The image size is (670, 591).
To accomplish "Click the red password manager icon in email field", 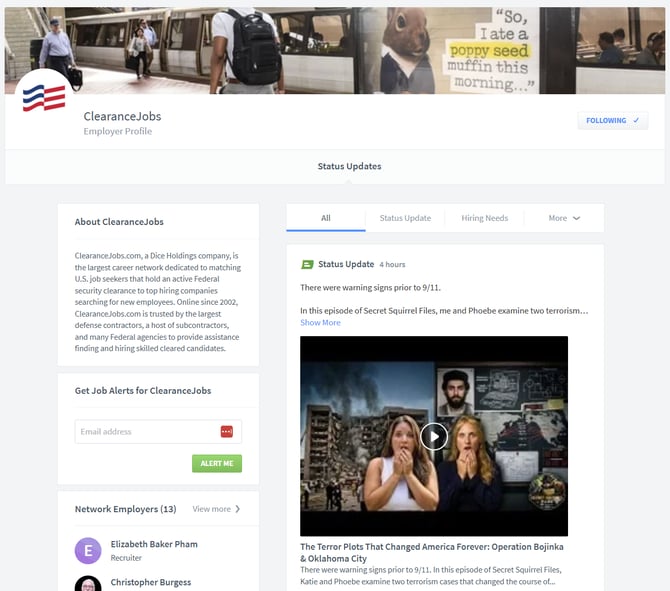I will tap(226, 432).
